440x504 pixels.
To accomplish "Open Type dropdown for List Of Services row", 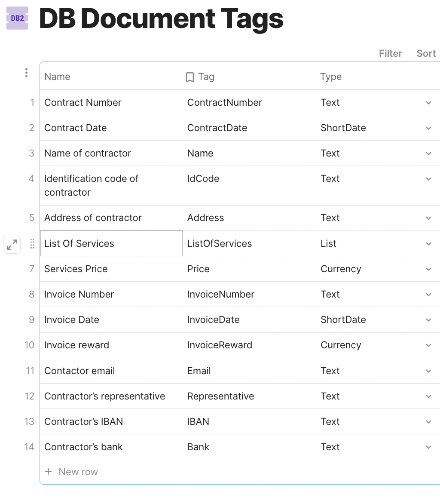I will (x=428, y=244).
